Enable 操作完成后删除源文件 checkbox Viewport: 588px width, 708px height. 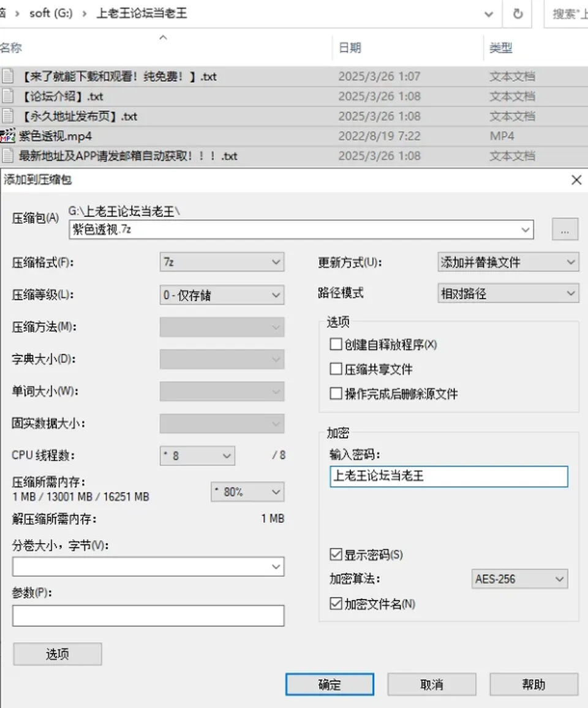(x=336, y=394)
